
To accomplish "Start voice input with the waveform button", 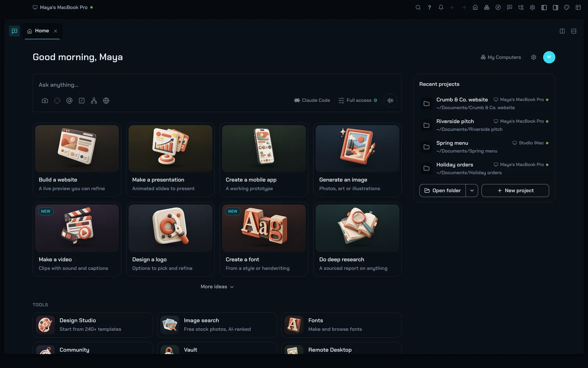I will tap(390, 100).
